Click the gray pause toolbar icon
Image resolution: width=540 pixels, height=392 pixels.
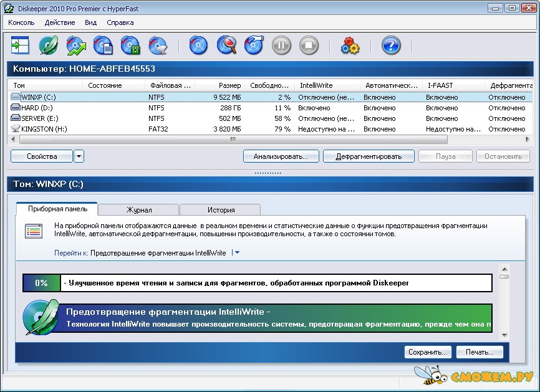pyautogui.click(x=281, y=45)
